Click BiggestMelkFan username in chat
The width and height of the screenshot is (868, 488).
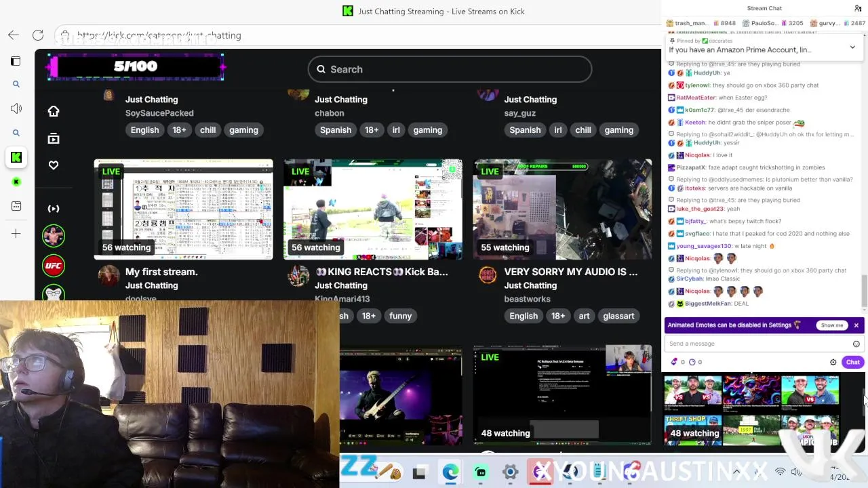708,304
